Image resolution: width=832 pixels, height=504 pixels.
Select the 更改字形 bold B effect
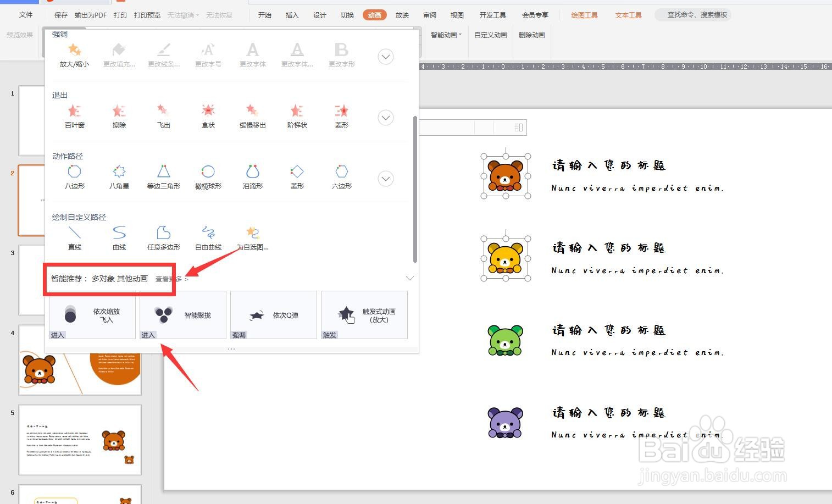click(342, 56)
